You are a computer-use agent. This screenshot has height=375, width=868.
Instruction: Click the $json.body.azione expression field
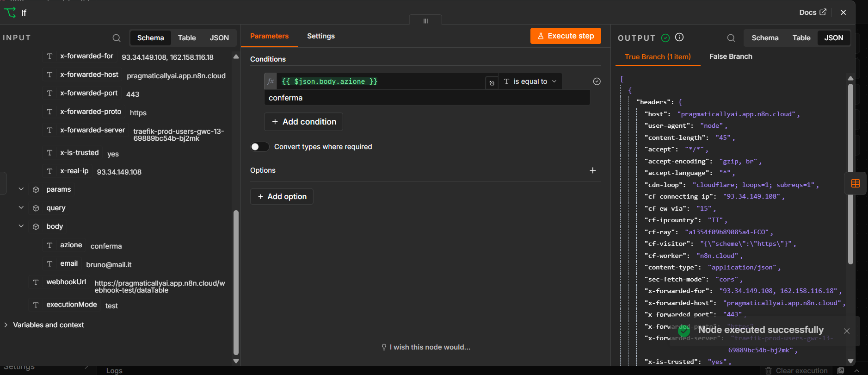380,81
